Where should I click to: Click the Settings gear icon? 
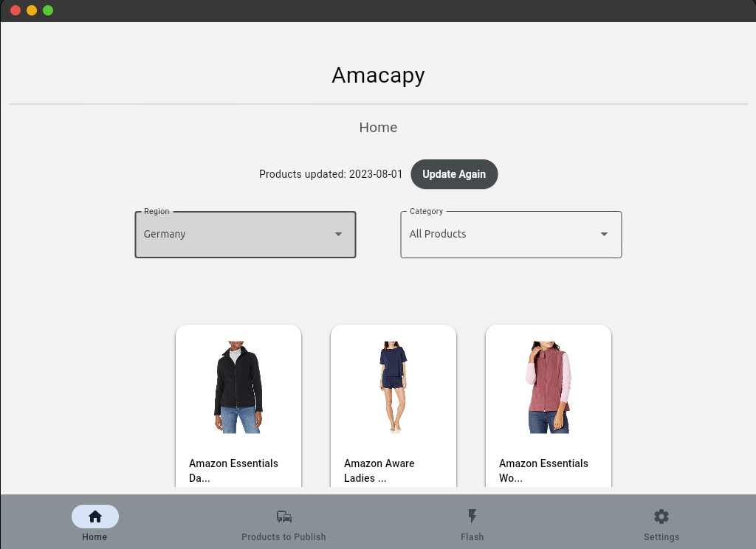click(x=661, y=517)
